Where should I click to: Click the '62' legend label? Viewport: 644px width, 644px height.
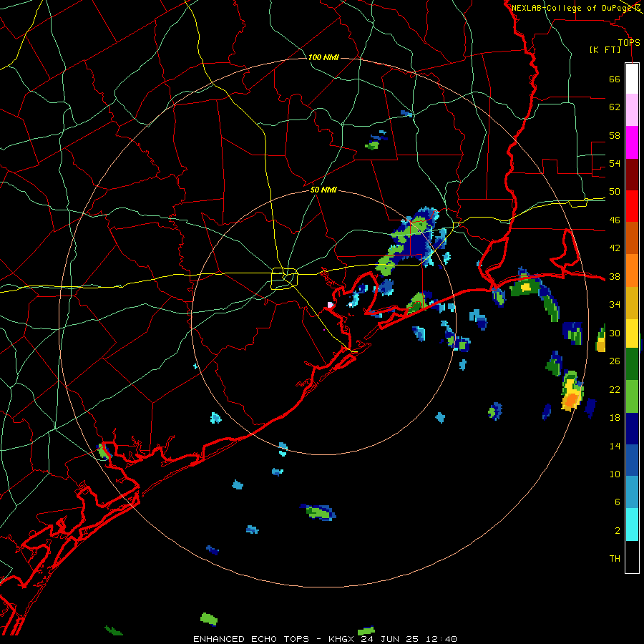tap(615, 107)
